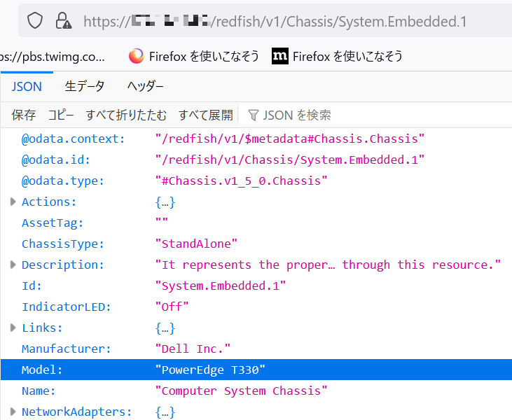Open the ヘッダー tab
The image size is (512, 420).
[x=145, y=87]
